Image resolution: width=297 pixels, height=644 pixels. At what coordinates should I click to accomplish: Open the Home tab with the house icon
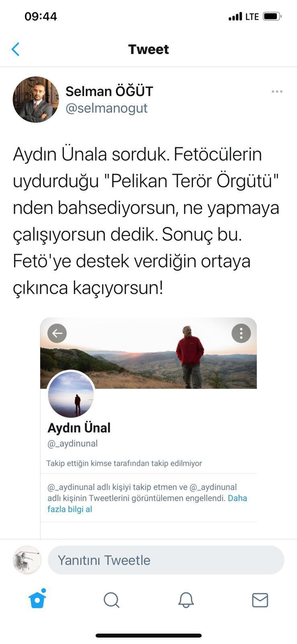(37, 599)
